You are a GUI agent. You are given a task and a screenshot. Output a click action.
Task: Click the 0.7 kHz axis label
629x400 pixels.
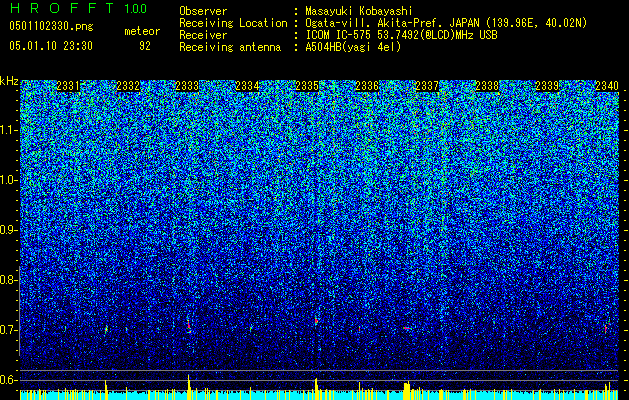tap(9, 330)
